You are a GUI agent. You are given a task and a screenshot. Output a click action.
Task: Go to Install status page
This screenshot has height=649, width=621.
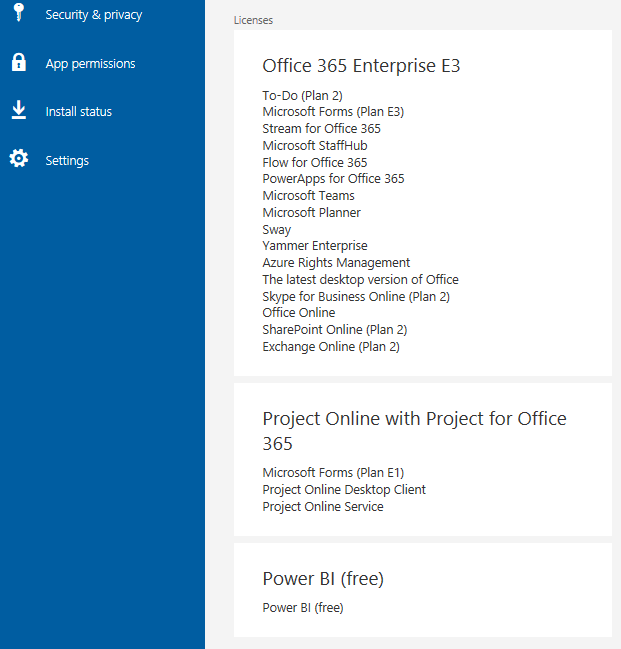[x=79, y=112]
